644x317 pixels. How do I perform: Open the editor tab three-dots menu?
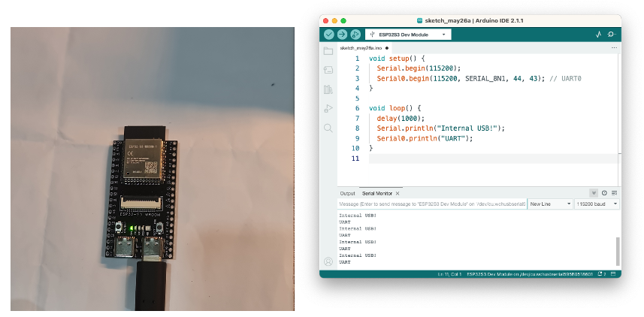click(614, 48)
